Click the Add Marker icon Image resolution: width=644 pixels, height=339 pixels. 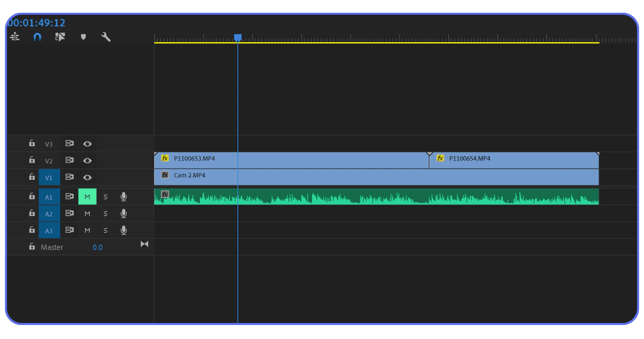pyautogui.click(x=83, y=37)
